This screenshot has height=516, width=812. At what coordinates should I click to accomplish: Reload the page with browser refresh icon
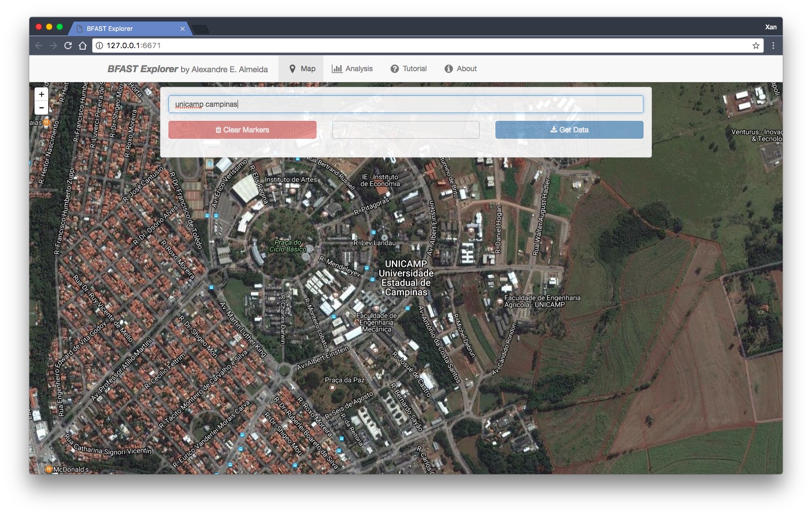(x=68, y=46)
